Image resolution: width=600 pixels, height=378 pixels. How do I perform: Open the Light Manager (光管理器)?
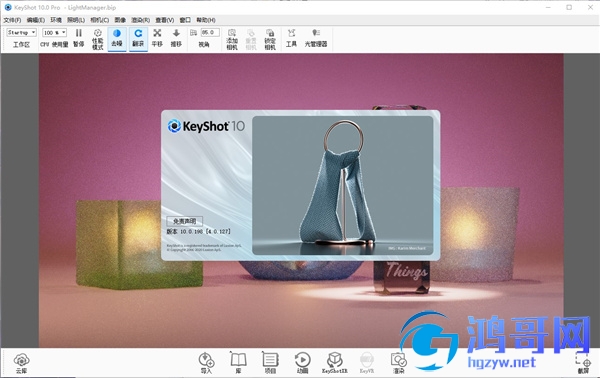pos(316,38)
